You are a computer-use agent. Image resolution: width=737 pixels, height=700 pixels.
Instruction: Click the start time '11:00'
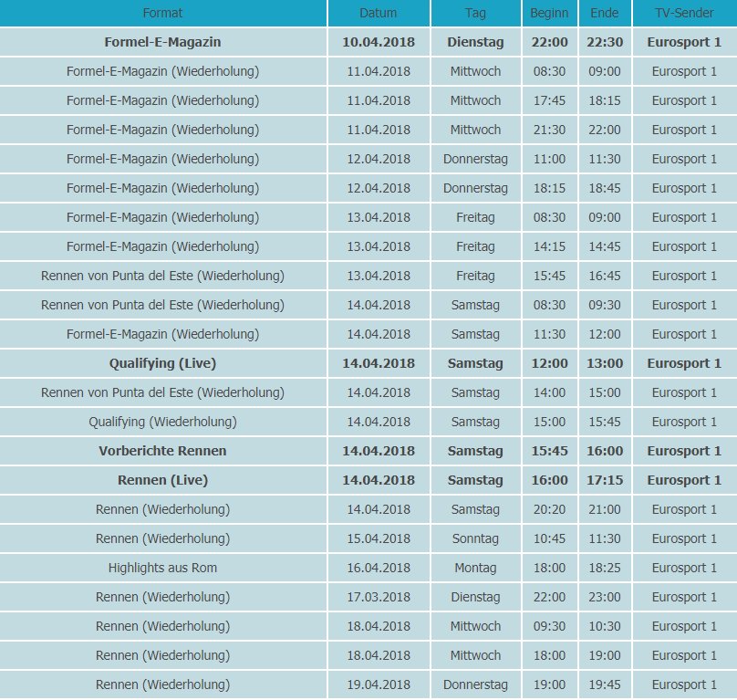click(x=549, y=159)
